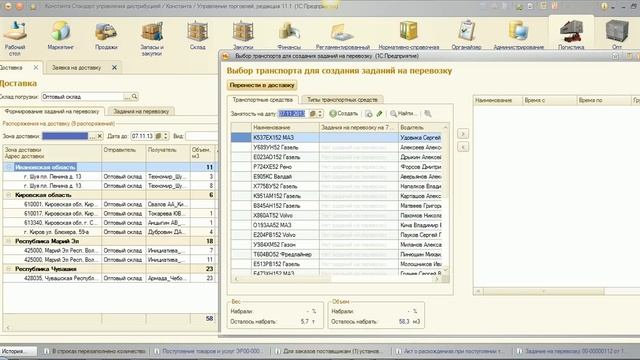
Task: Select the Задания на перевозку tab
Action: [141, 111]
